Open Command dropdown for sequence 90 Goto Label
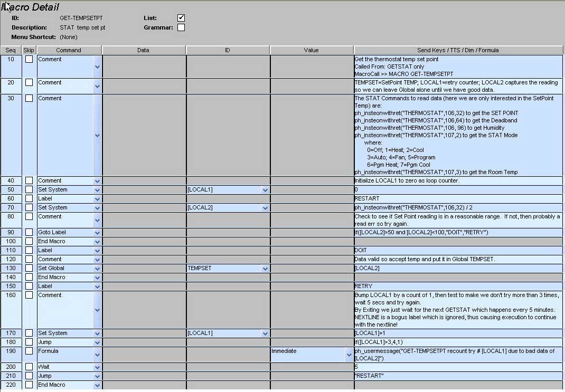Viewport: 565px width, 392px height. click(97, 233)
